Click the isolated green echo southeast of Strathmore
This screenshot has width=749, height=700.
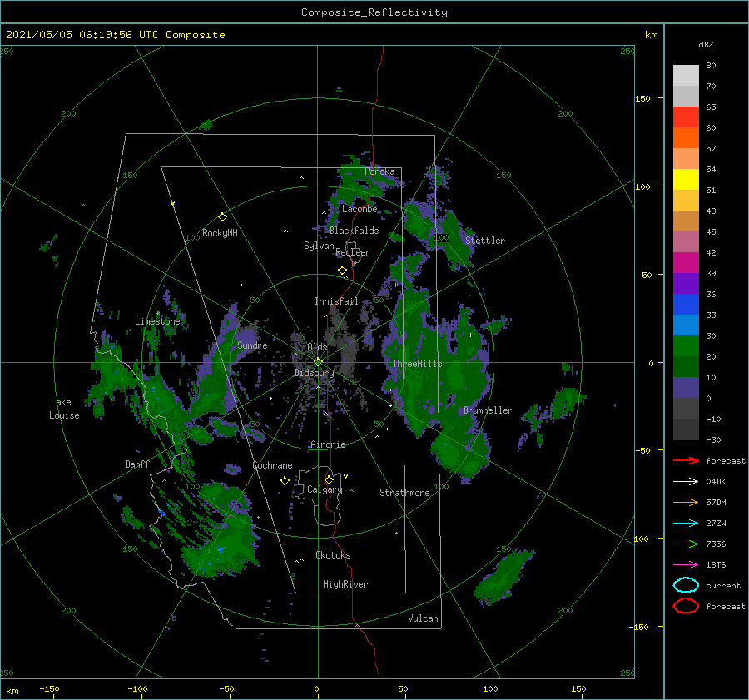tap(504, 576)
